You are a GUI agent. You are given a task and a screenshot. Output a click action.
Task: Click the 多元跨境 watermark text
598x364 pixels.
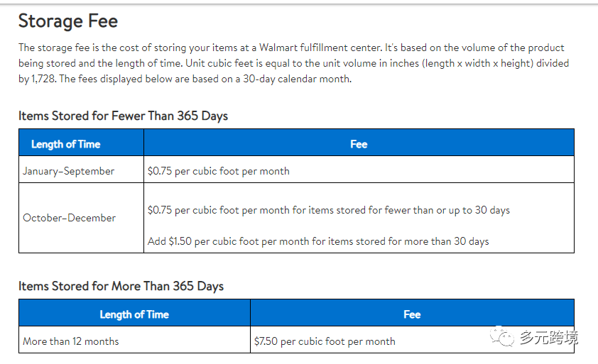tap(549, 338)
